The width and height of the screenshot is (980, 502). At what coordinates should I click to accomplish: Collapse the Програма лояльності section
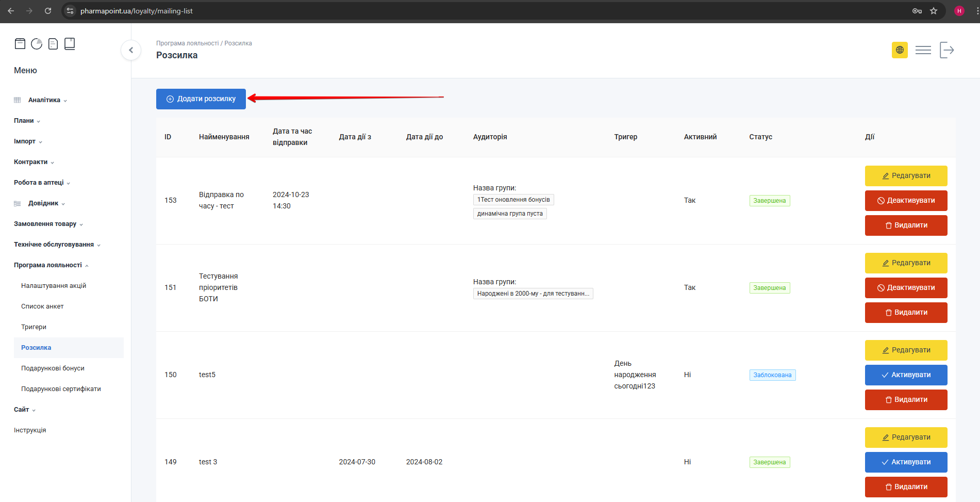(48, 265)
